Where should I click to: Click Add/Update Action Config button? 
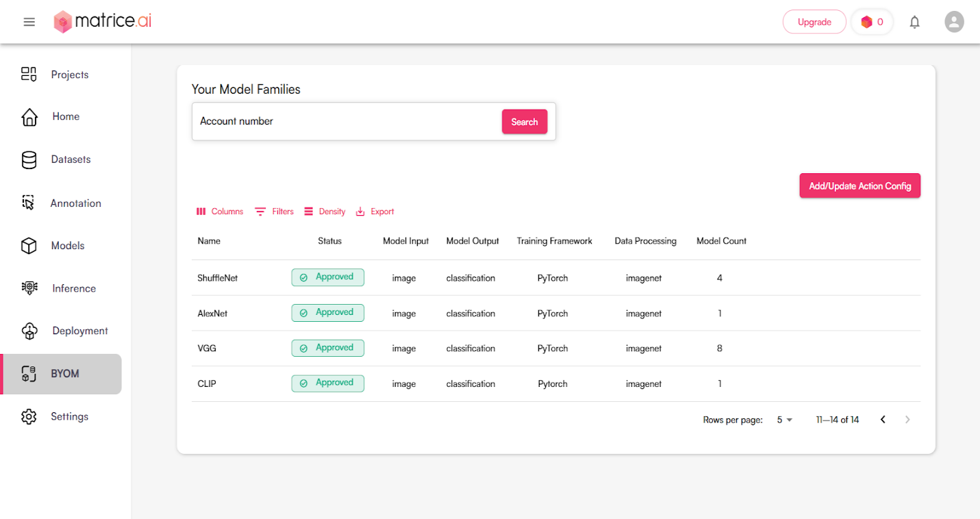(x=860, y=186)
